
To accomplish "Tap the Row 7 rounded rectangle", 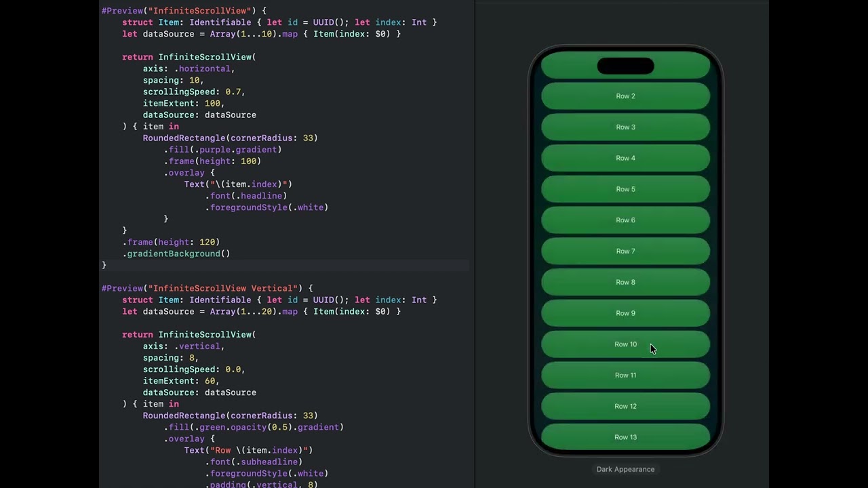I will [x=625, y=251].
